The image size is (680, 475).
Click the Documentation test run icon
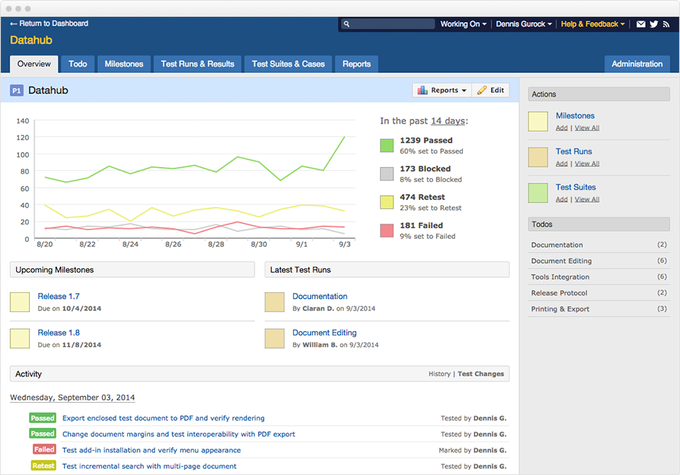[x=275, y=302]
